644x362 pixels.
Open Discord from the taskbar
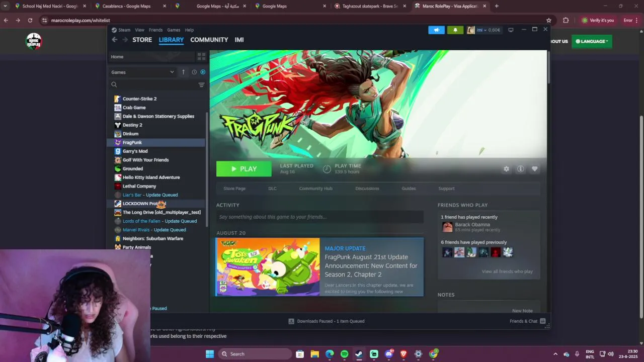tap(388, 354)
